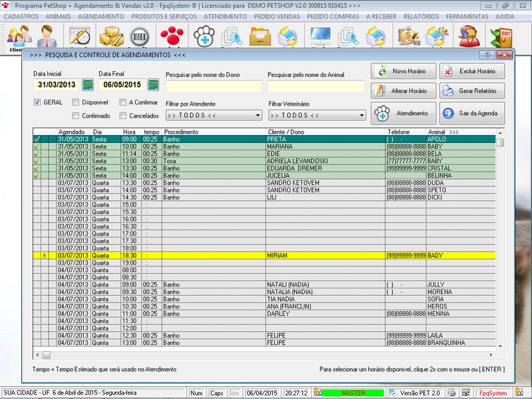Click the Data Inicial date field

57,85
